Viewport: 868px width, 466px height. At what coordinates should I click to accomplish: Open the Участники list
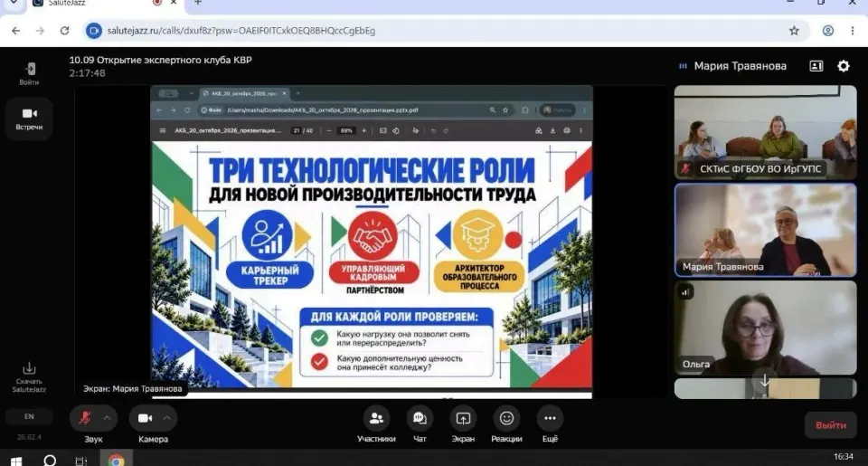tap(376, 424)
